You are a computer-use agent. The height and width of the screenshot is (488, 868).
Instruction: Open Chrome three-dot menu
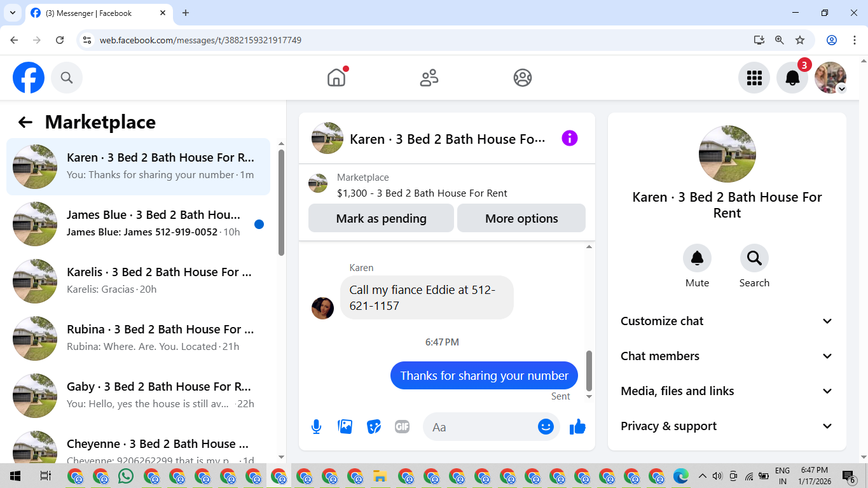(854, 40)
